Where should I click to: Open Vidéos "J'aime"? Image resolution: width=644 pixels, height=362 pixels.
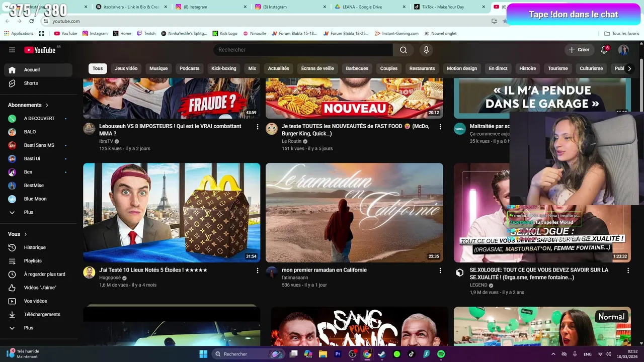tap(38, 288)
